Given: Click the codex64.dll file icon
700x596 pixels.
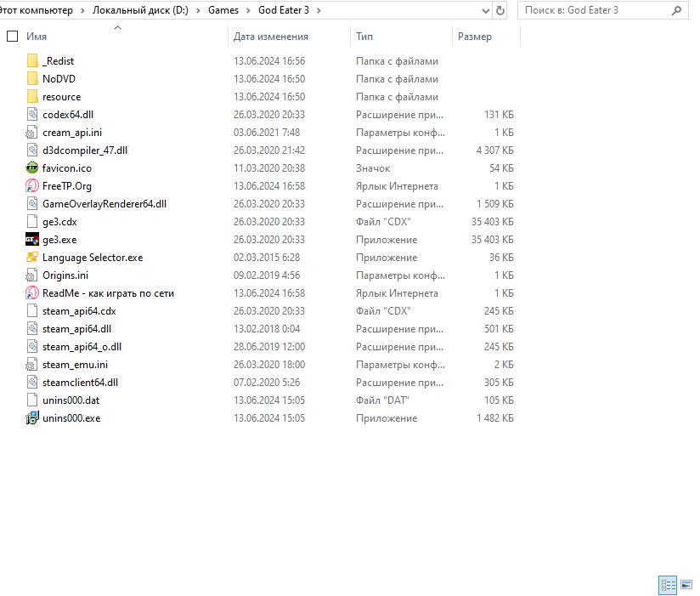Looking at the screenshot, I should [x=32, y=115].
